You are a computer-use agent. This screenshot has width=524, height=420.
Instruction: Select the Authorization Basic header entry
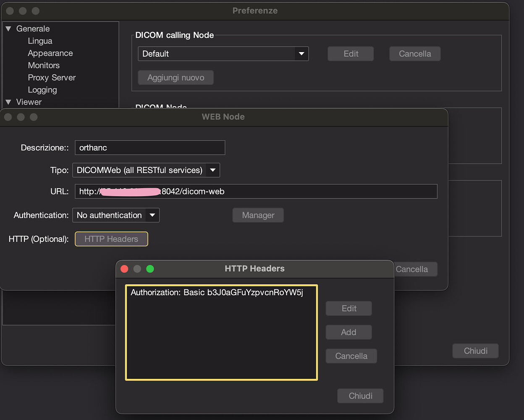[x=217, y=293]
